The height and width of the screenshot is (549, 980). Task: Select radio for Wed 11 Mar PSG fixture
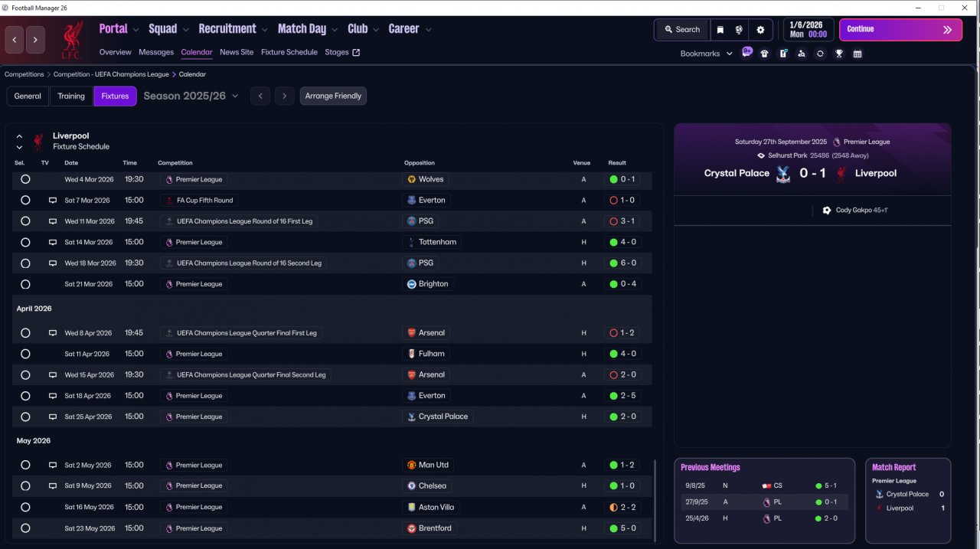(x=25, y=221)
